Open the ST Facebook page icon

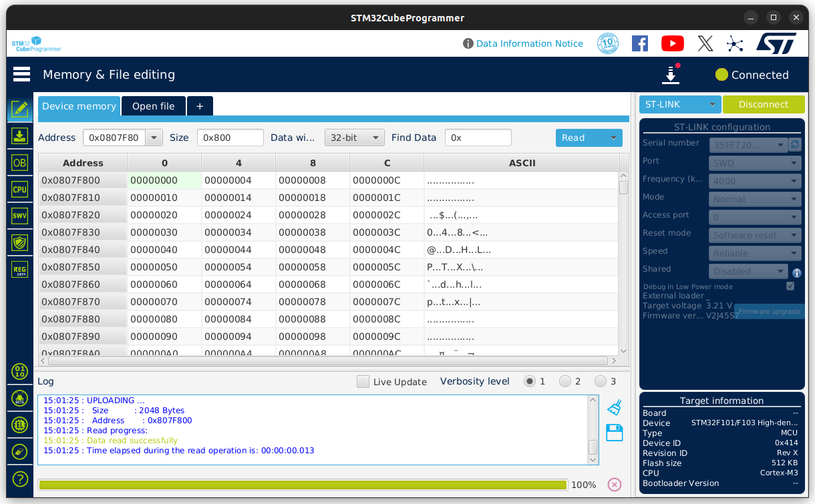[x=640, y=43]
